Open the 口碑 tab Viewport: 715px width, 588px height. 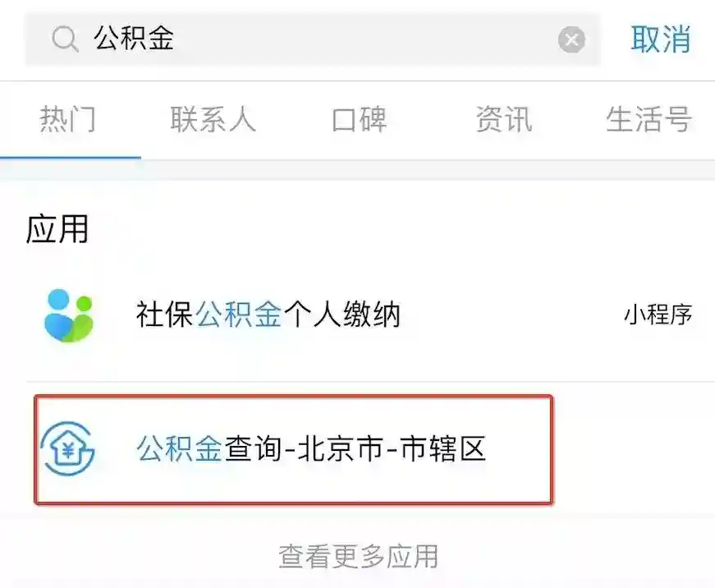(359, 120)
